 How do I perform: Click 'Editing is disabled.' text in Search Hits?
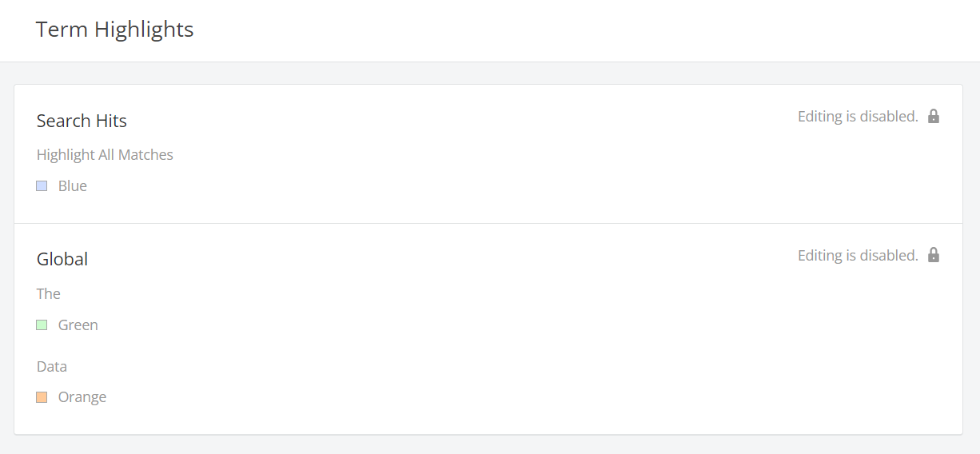click(x=858, y=116)
